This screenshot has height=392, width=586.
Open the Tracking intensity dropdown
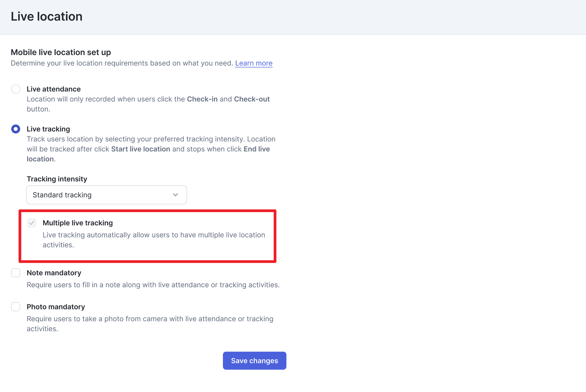coord(106,195)
